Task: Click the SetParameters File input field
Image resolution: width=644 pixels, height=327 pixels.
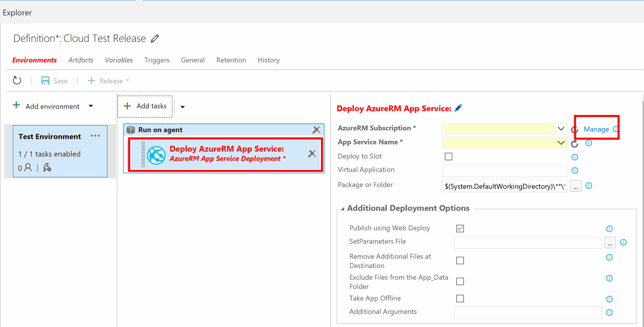Action: click(528, 243)
